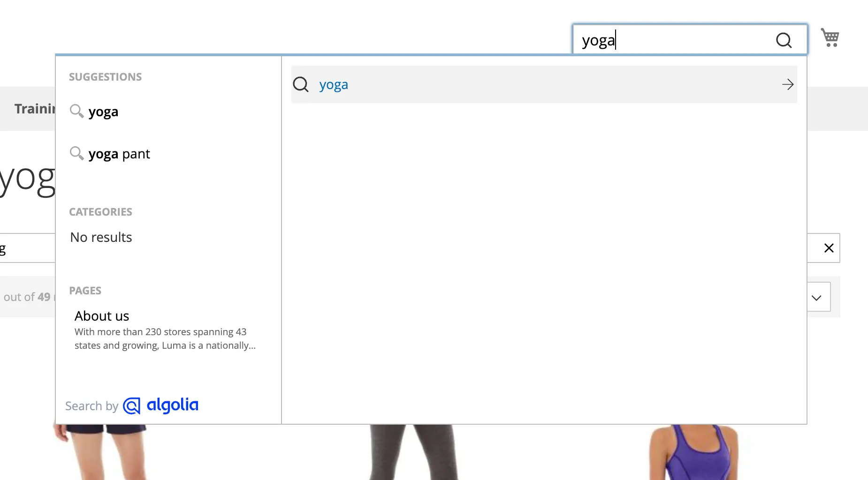Expand the sorting dropdown chevron
868x480 pixels.
(816, 297)
